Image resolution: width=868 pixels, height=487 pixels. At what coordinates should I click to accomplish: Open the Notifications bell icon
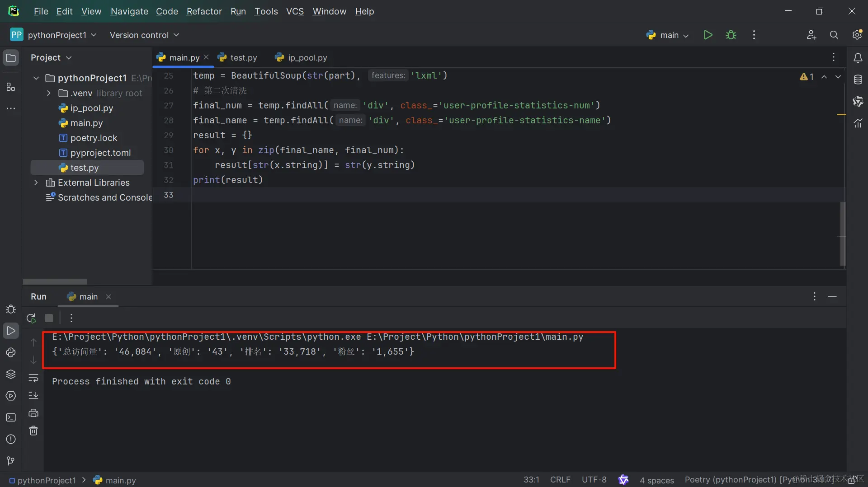(x=858, y=58)
